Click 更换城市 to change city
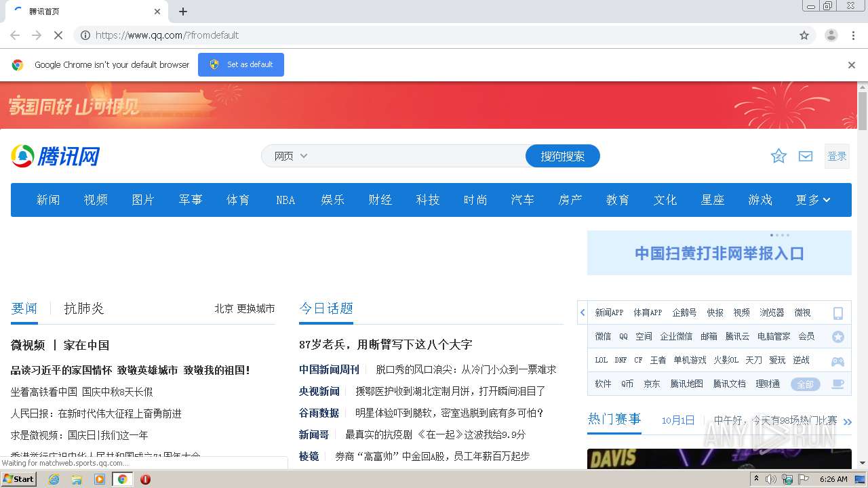The image size is (868, 488). (x=256, y=308)
